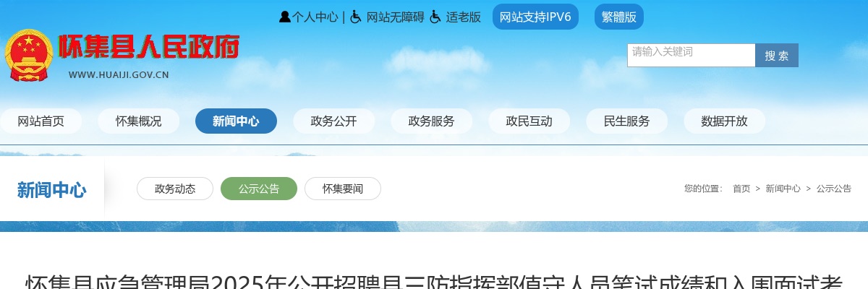Switch to 繁體版 traditional Chinese
Image resolution: width=868 pixels, height=289 pixels.
coord(619,17)
